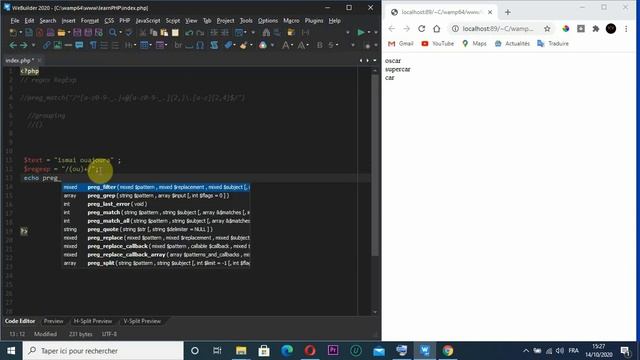Click the Copy icon in toolbar
The image size is (640, 360).
[x=154, y=32]
